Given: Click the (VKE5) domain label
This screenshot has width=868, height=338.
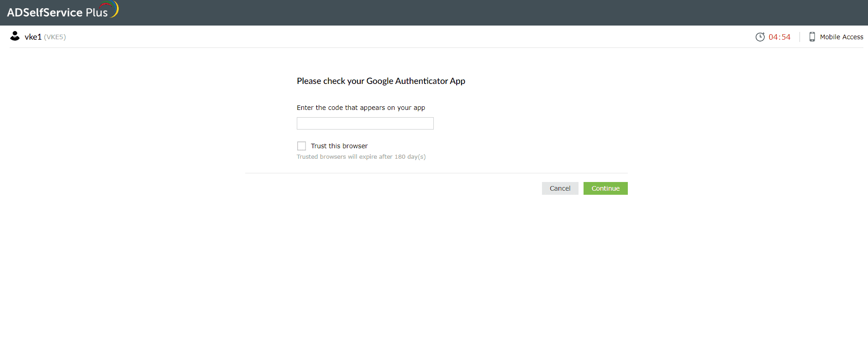Looking at the screenshot, I should [55, 37].
